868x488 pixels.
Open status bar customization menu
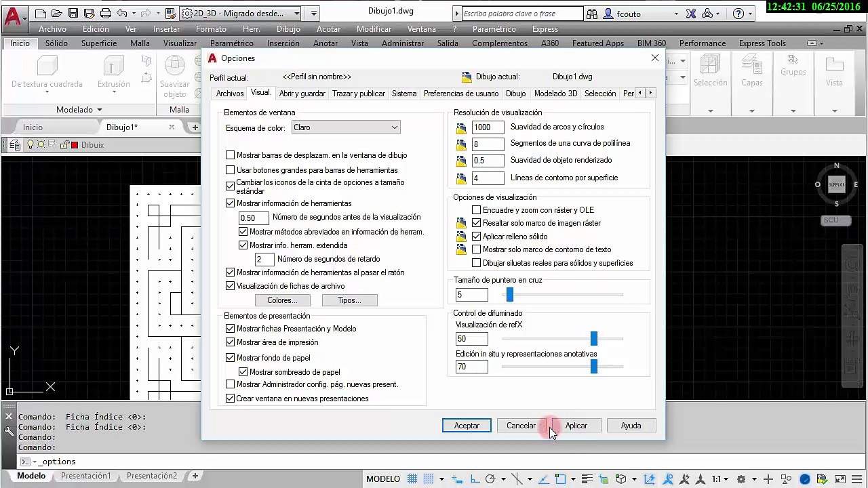point(858,479)
